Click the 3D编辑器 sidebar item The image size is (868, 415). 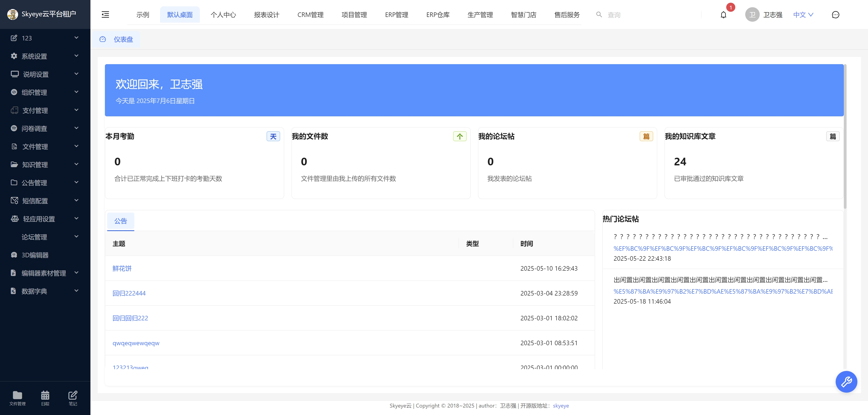point(35,255)
